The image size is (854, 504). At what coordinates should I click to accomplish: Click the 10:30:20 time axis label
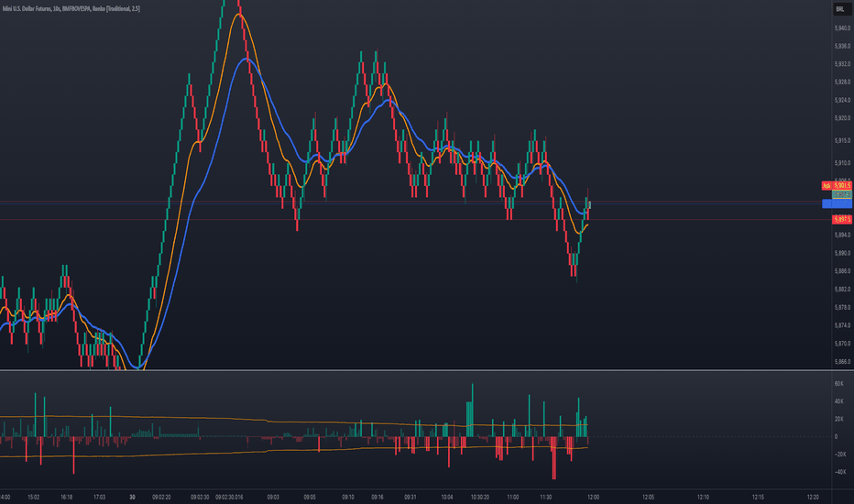pos(480,497)
